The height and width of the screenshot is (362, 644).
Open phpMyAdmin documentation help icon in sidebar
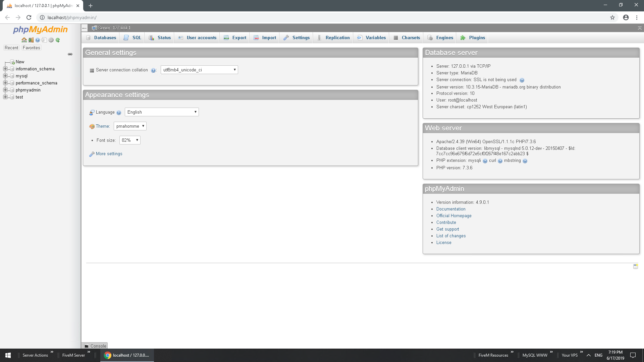[x=38, y=40]
